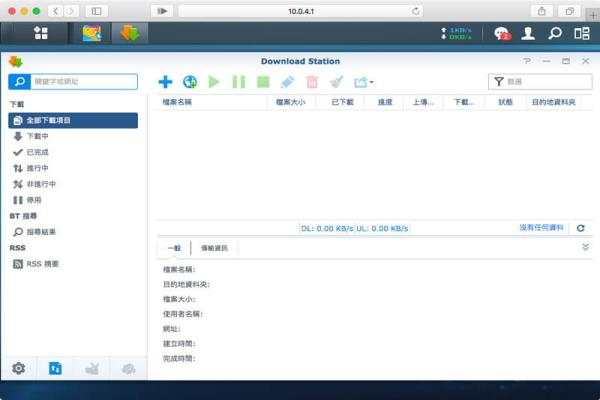Stop selected download with green square icon

(x=263, y=82)
